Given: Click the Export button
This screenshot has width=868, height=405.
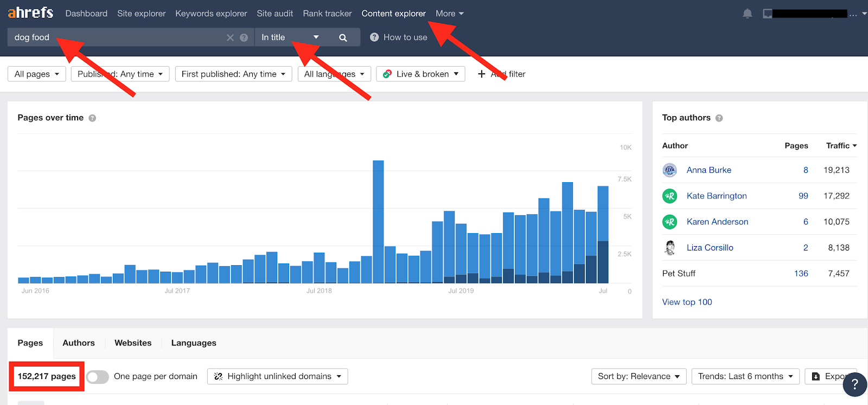Looking at the screenshot, I should point(831,377).
